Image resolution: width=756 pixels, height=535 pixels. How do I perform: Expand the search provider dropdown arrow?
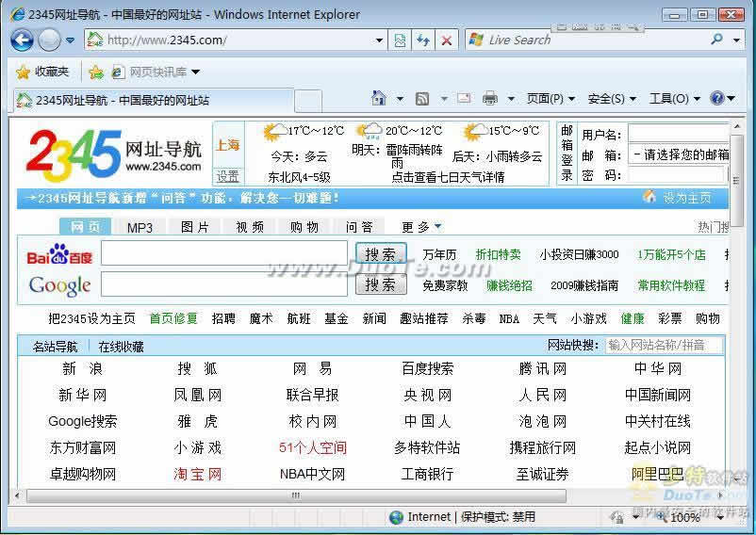pyautogui.click(x=736, y=40)
